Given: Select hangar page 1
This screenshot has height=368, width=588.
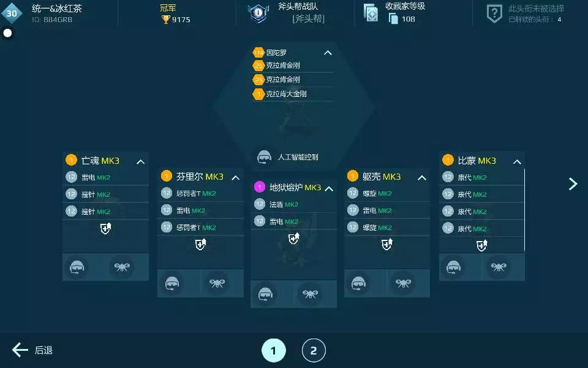Looking at the screenshot, I should pyautogui.click(x=273, y=351).
